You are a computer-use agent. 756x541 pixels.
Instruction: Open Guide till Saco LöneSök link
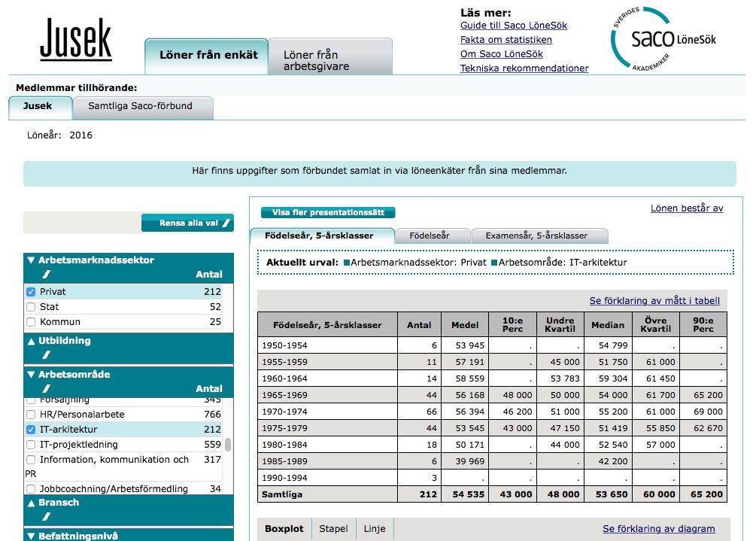click(514, 26)
